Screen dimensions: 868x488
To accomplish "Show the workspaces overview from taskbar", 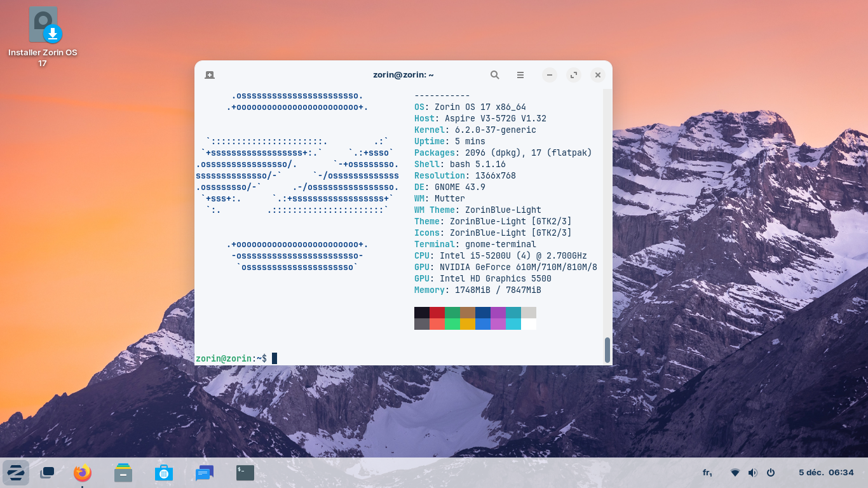I will coord(47,473).
